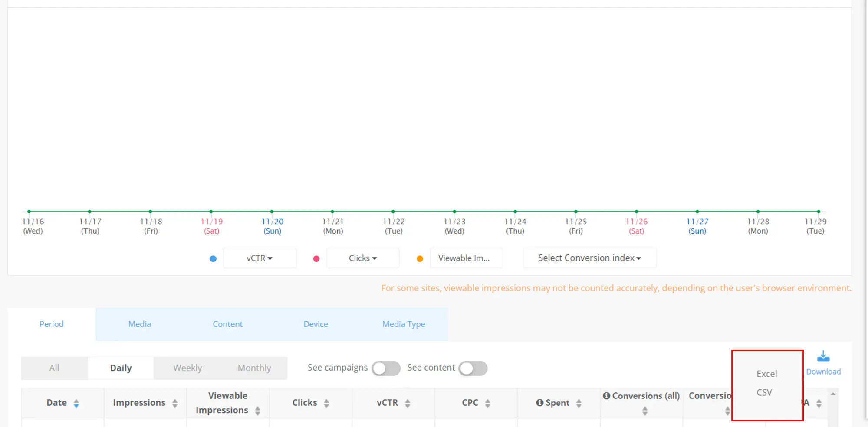Viewport: 868px width, 427px height.
Task: Click the chart data point for 11/22
Action: [x=393, y=212]
